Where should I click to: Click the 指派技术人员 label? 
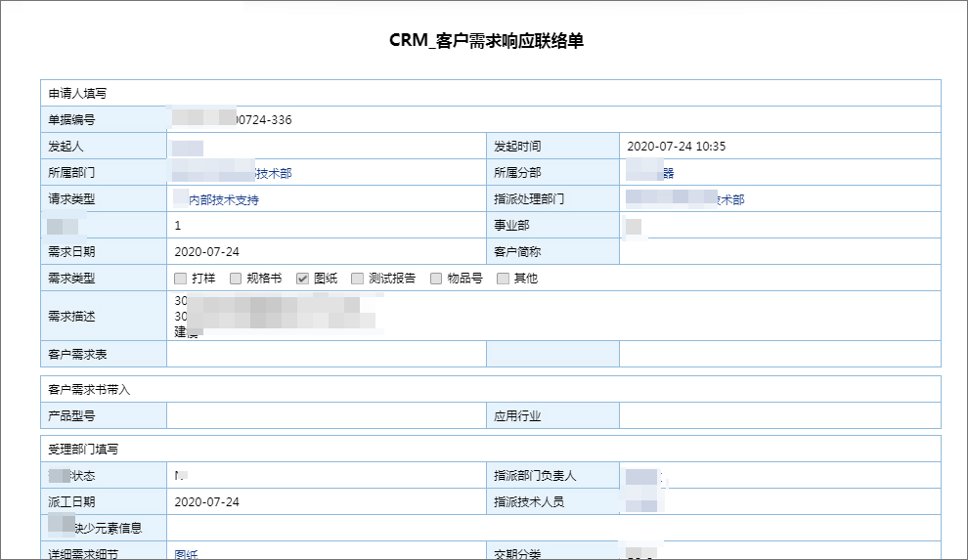pyautogui.click(x=529, y=502)
